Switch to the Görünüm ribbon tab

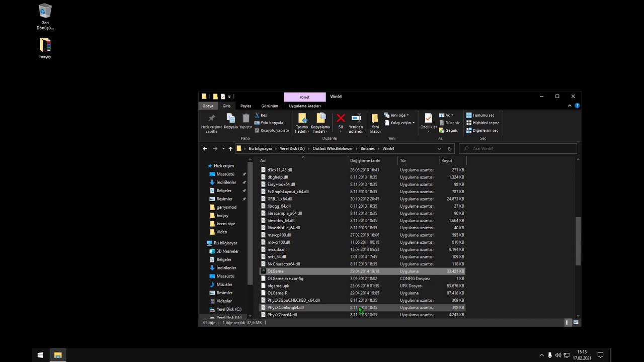click(270, 106)
